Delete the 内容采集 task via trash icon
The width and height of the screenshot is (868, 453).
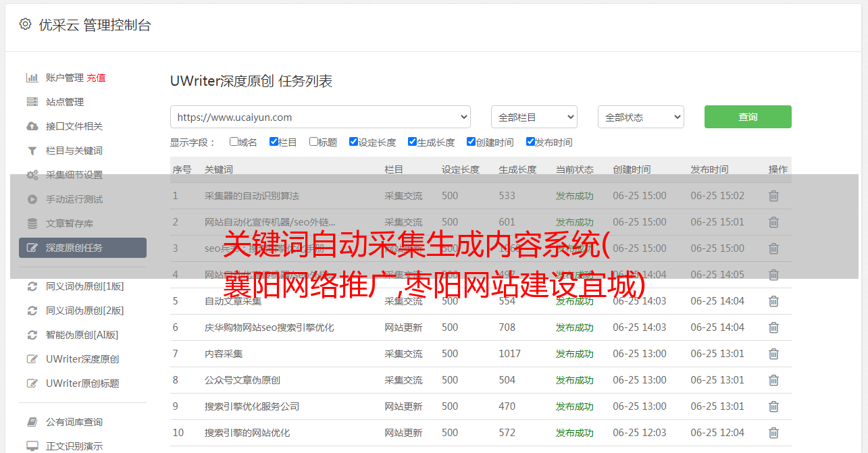coord(773,354)
